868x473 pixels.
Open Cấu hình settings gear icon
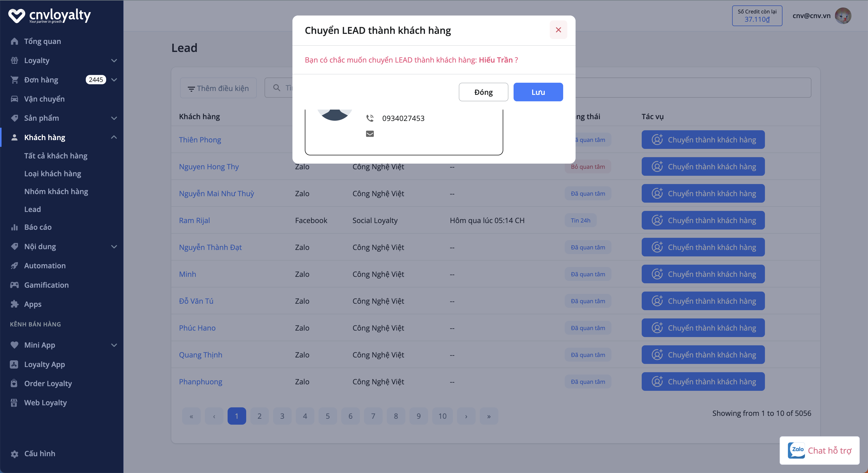(x=14, y=454)
